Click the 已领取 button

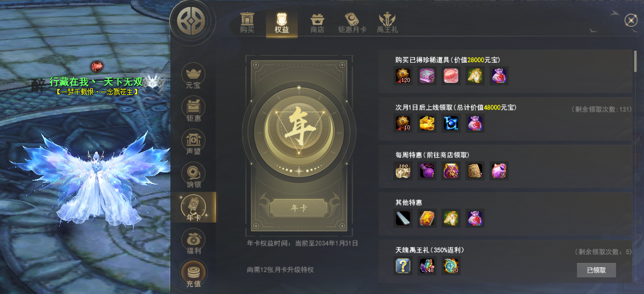point(596,270)
